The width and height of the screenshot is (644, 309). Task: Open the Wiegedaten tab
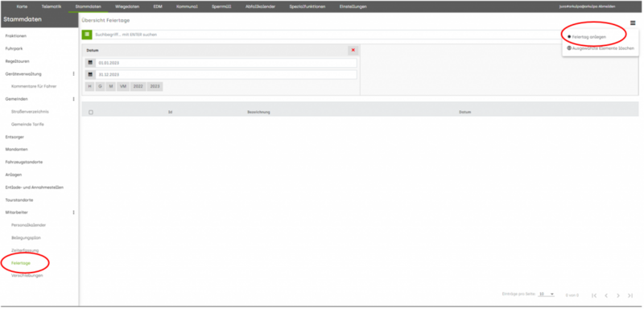click(x=127, y=6)
